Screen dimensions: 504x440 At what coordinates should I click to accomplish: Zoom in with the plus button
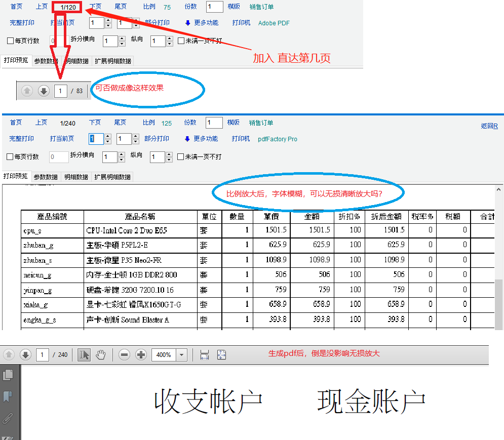(x=141, y=354)
